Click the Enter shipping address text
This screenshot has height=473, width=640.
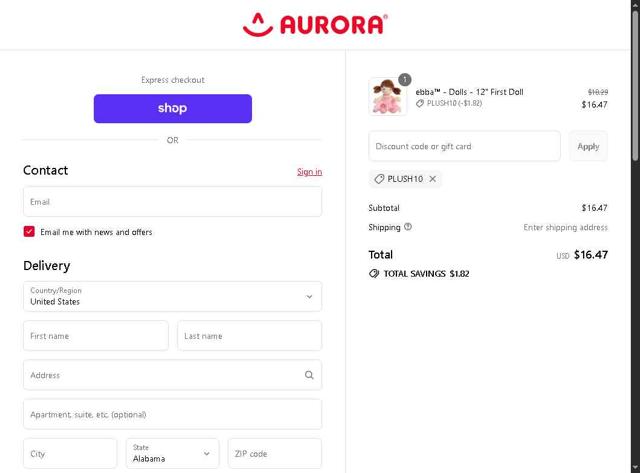click(565, 227)
